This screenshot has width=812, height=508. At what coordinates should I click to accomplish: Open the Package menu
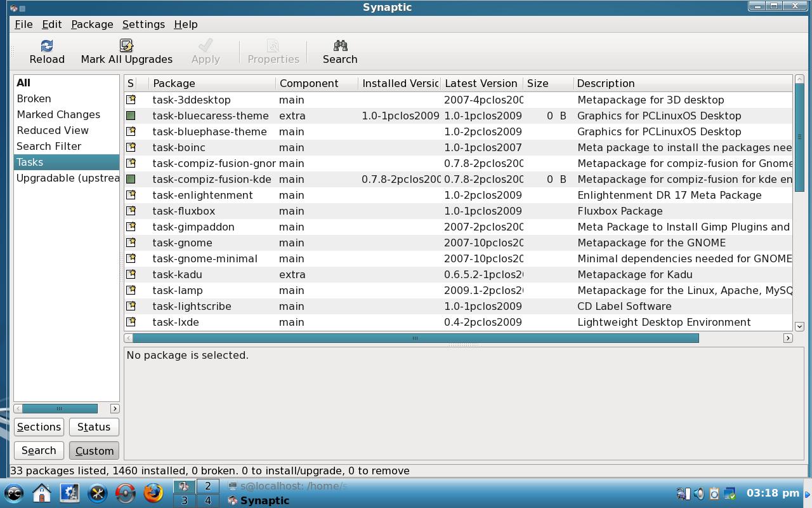[x=92, y=24]
